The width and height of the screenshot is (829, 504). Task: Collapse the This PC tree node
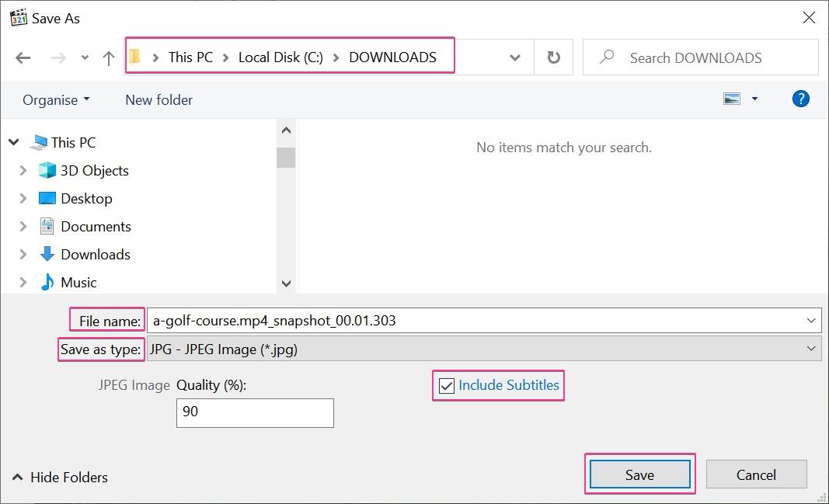tap(13, 142)
